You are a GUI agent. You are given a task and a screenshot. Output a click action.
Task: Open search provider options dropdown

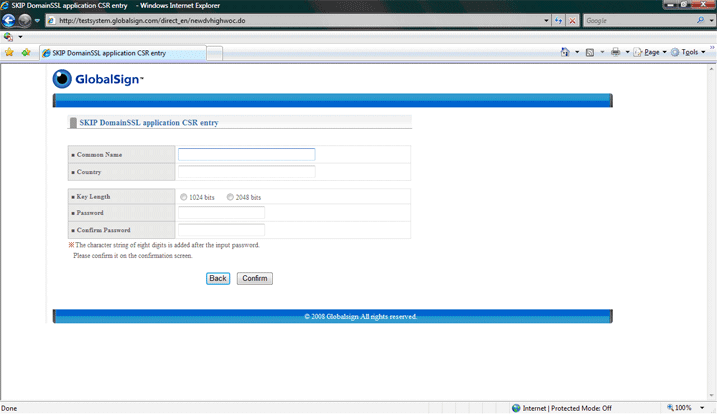[711, 21]
